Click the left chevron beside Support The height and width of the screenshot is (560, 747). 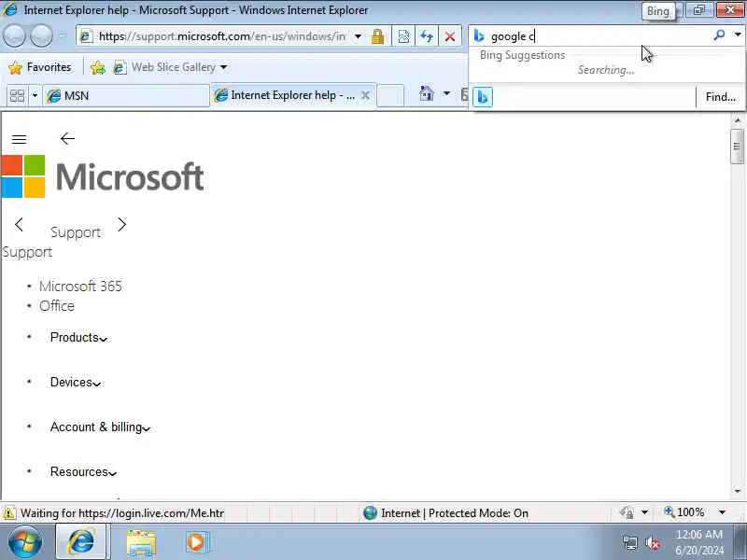click(x=19, y=225)
